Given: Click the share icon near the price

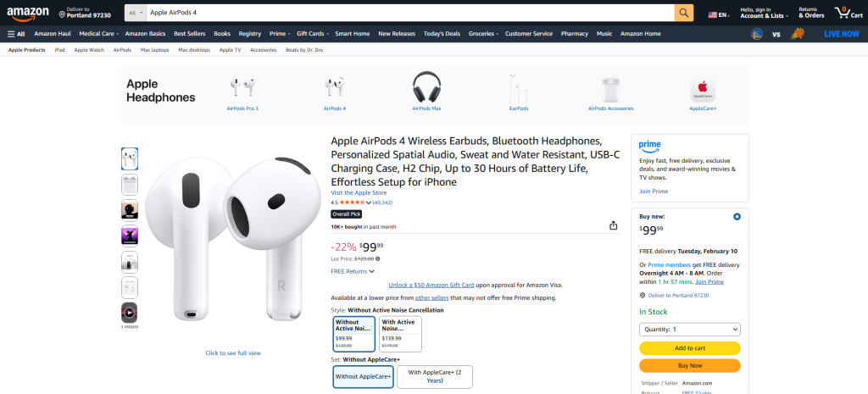Looking at the screenshot, I should tap(613, 225).
